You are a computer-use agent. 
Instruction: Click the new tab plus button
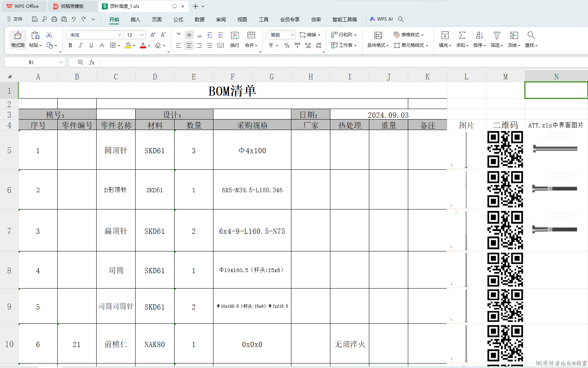pos(195,6)
